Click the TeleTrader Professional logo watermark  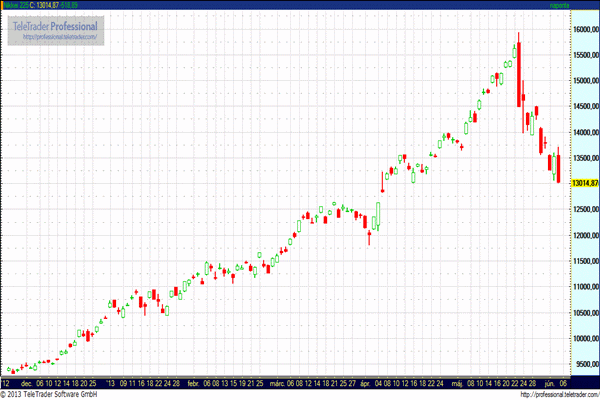point(56,26)
